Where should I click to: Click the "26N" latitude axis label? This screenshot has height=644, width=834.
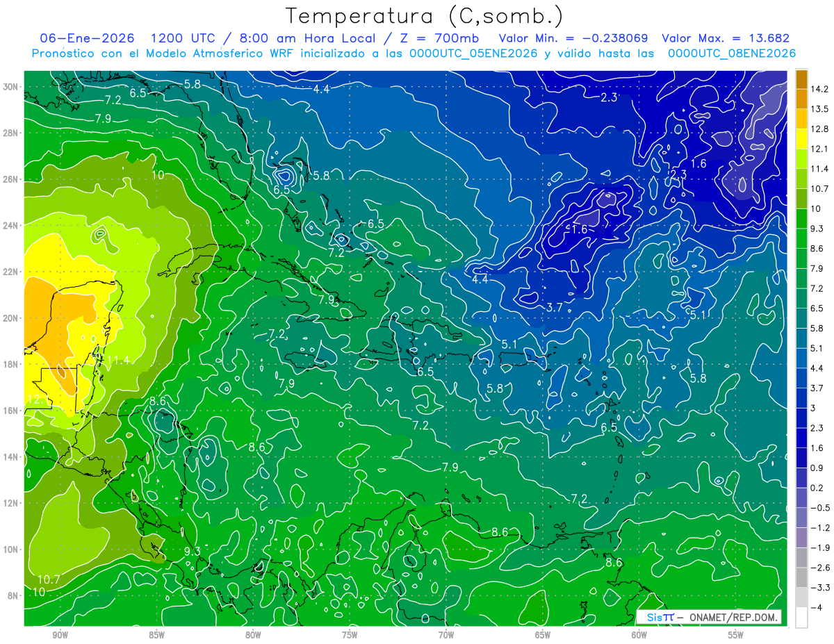(x=12, y=179)
